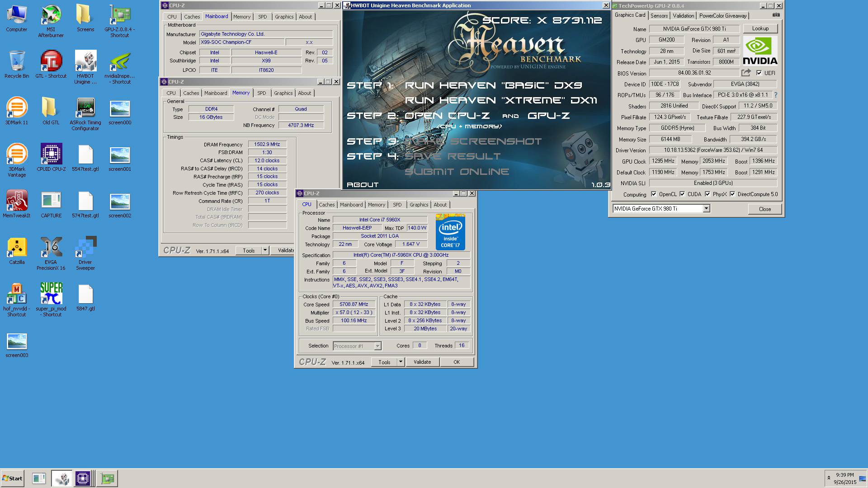This screenshot has width=868, height=488.
Task: Click GPU-Z taskbar button
Action: click(108, 479)
